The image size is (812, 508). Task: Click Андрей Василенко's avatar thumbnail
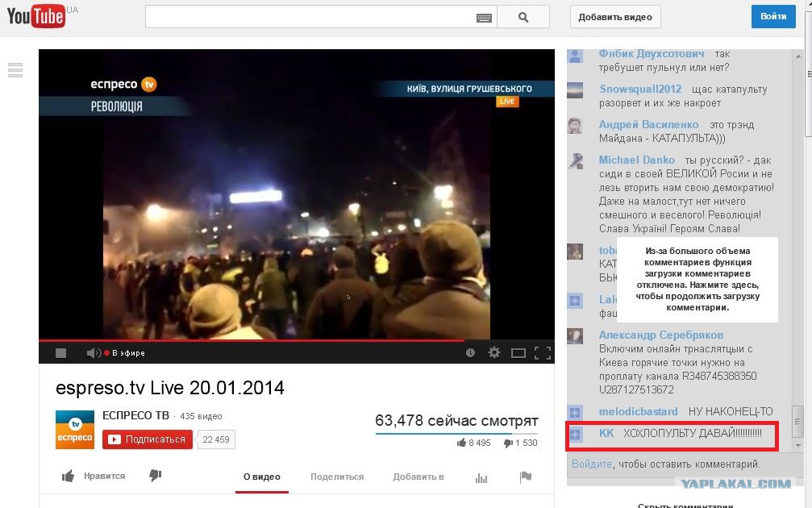click(x=576, y=126)
